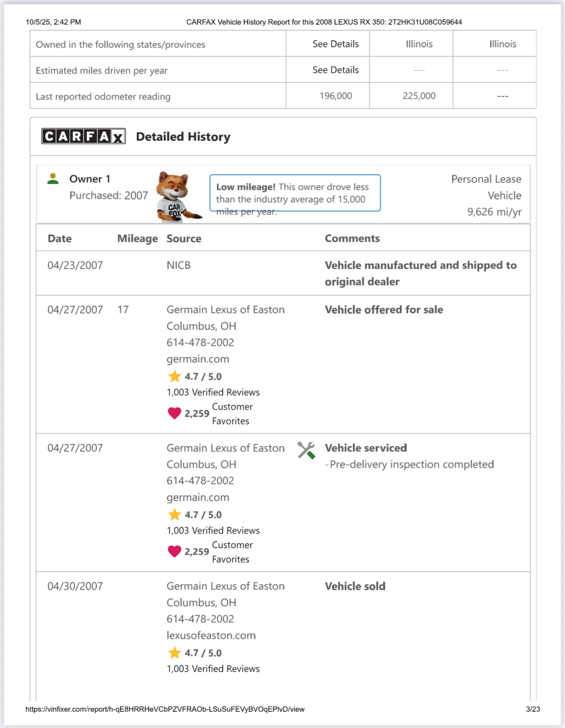This screenshot has height=728, width=565.
Task: Click the green Owner 1 person icon
Action: [53, 179]
